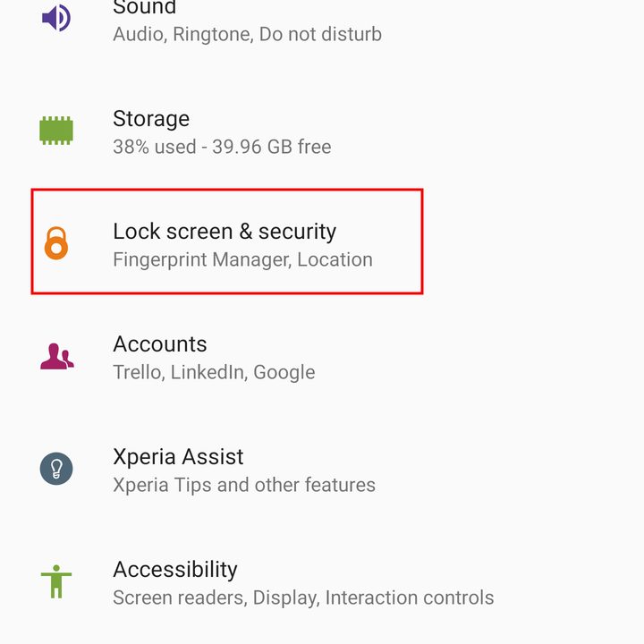
Task: Open Lock screen & security
Action: click(322, 245)
